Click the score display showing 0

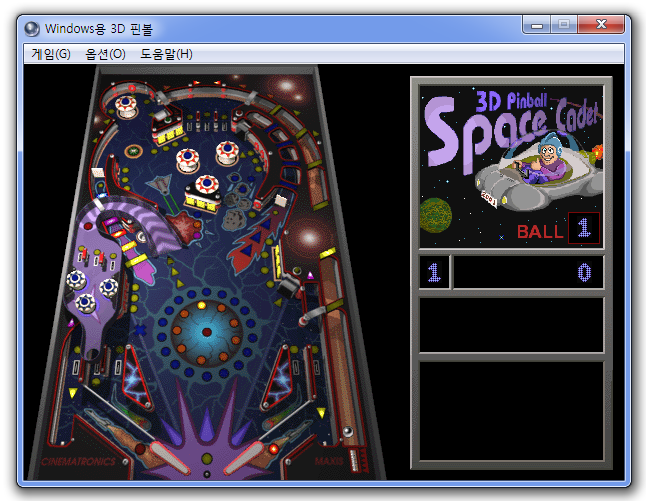[x=528, y=272]
